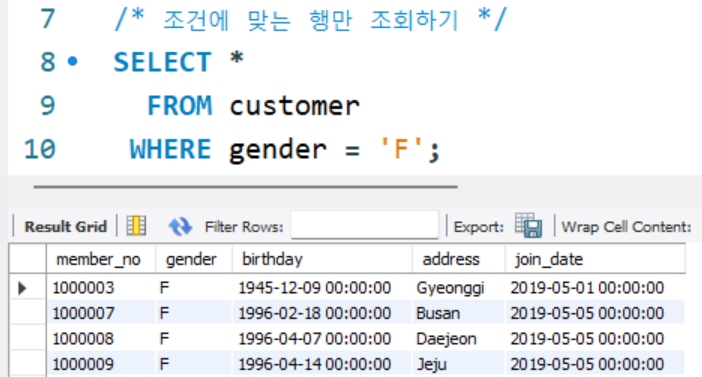Viewport: 702px width, 377px height.
Task: Open the Result Grid tab label
Action: (65, 227)
